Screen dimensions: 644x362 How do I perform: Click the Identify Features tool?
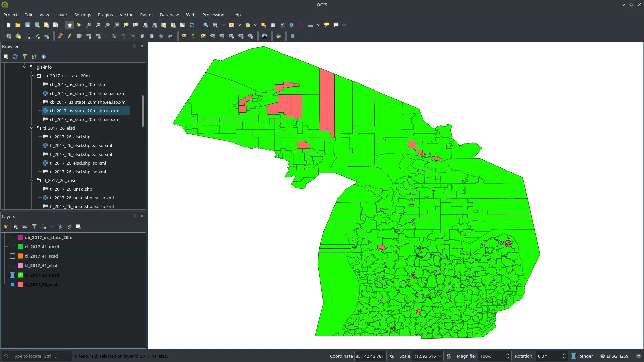click(206, 25)
